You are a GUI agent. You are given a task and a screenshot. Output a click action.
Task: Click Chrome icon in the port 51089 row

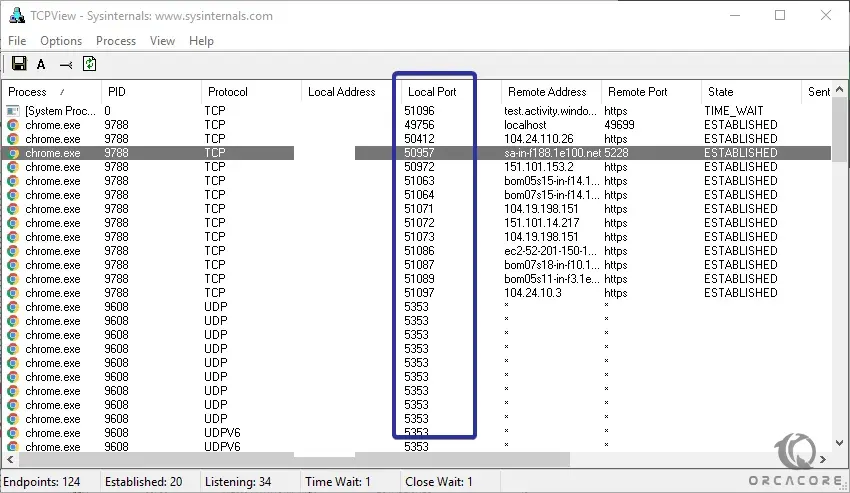point(13,279)
